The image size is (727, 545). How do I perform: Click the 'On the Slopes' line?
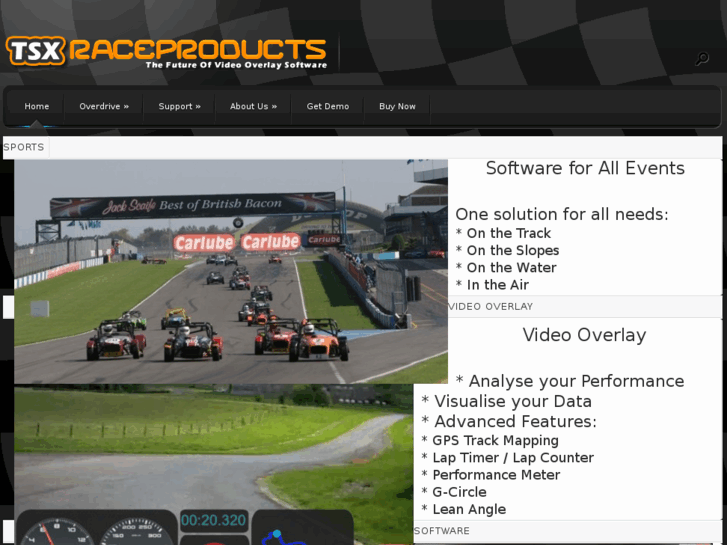click(507, 250)
